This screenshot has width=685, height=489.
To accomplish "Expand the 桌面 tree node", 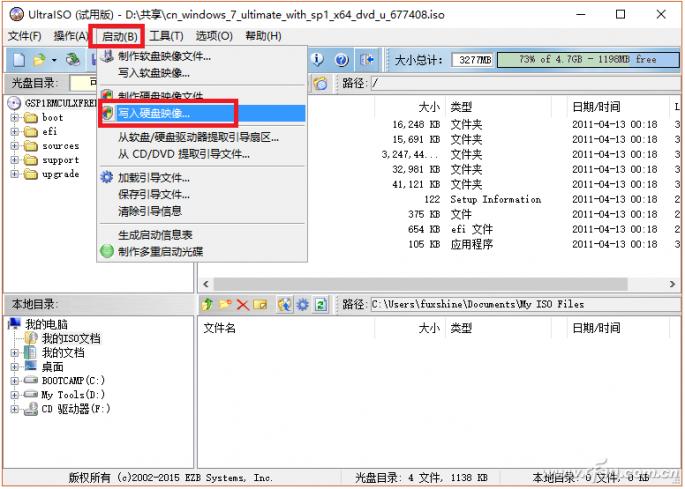I will tap(14, 367).
